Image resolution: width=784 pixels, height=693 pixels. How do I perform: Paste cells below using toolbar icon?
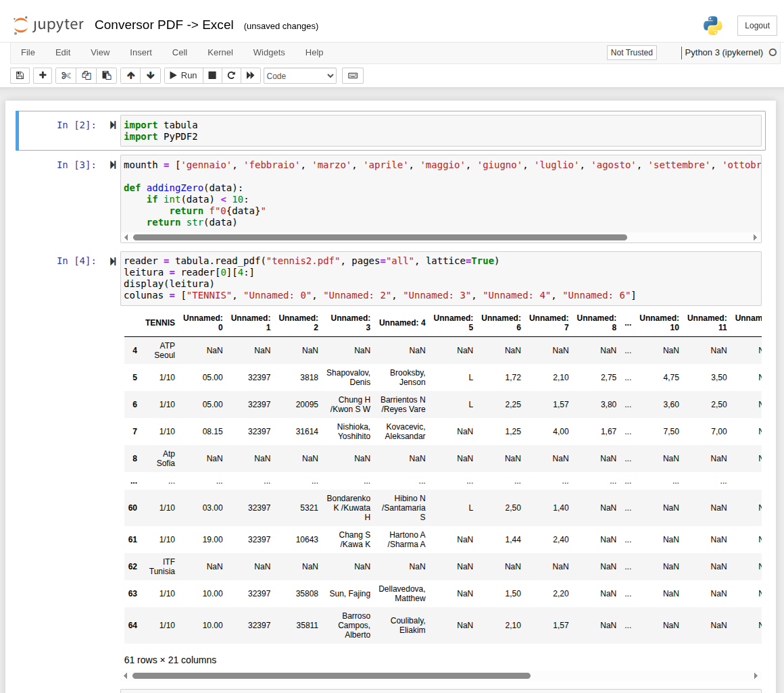[x=106, y=76]
